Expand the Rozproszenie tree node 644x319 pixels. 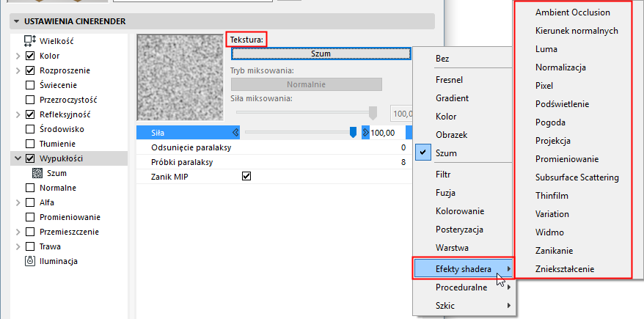(x=18, y=70)
